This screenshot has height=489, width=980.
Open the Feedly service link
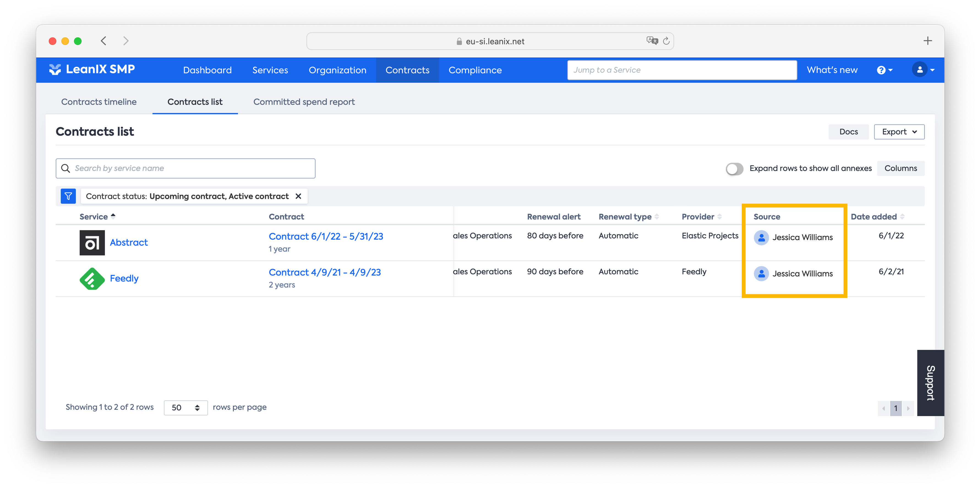coord(124,278)
